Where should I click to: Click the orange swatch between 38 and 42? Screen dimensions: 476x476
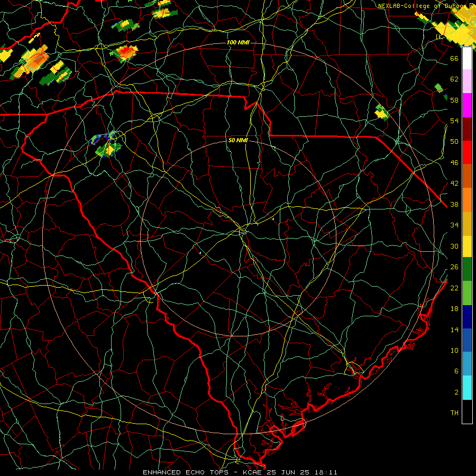[x=467, y=200]
